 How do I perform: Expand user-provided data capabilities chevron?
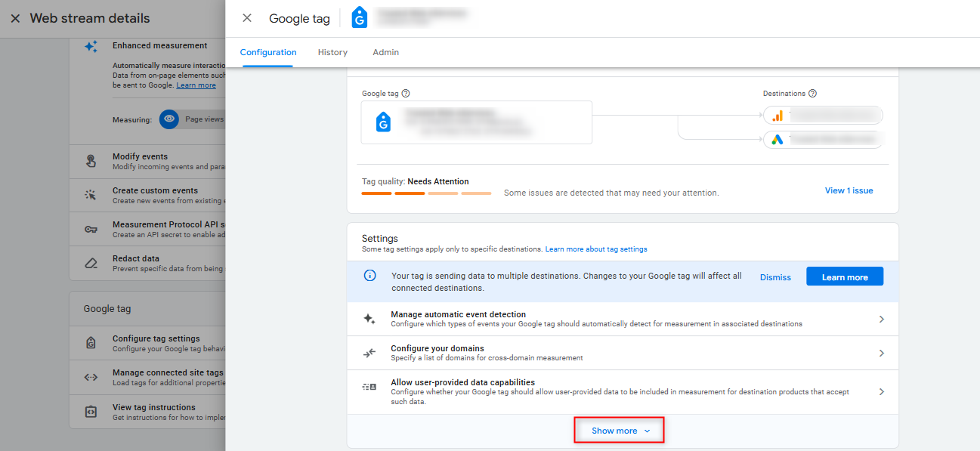point(882,392)
